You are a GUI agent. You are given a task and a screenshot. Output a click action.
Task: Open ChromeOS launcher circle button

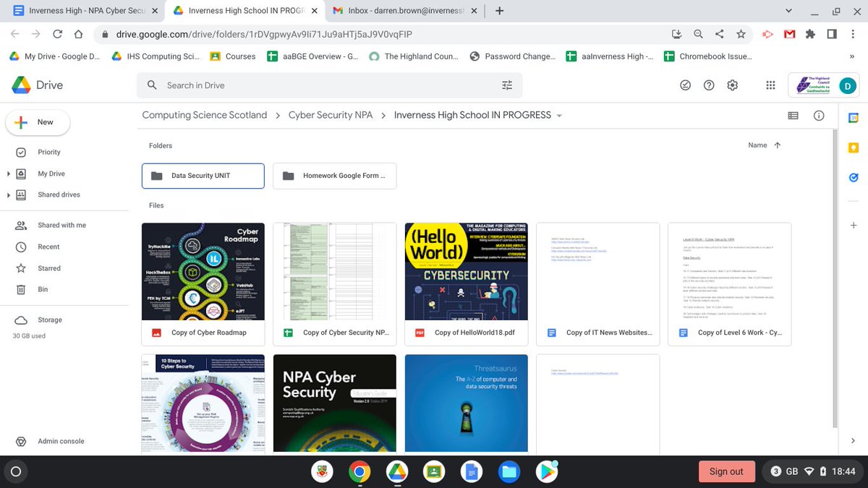tap(16, 472)
